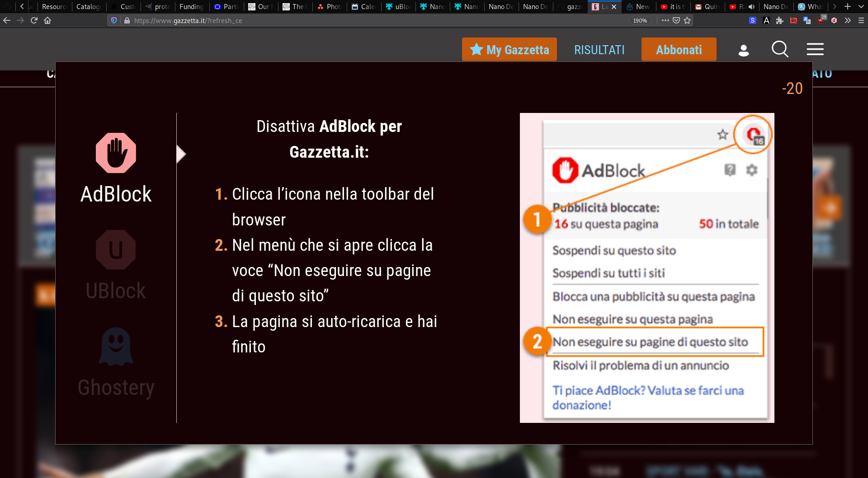Viewport: 868px width, 478px height.
Task: Open a new browser tab
Action: click(848, 7)
